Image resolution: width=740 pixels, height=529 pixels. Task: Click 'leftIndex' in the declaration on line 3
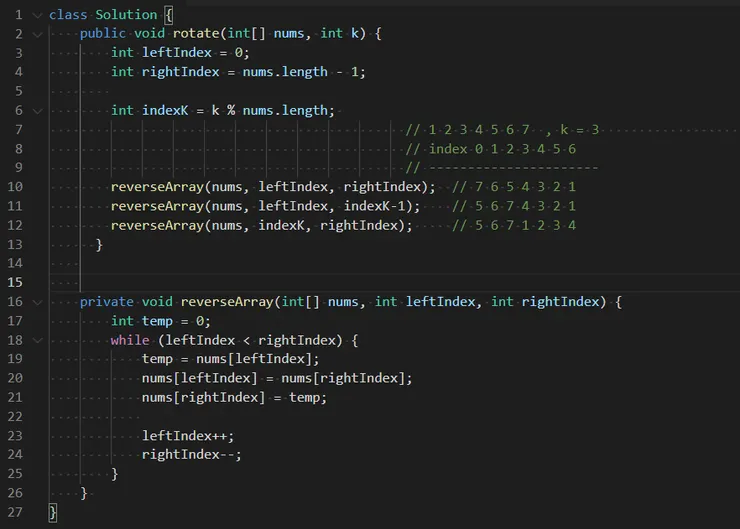click(x=177, y=52)
